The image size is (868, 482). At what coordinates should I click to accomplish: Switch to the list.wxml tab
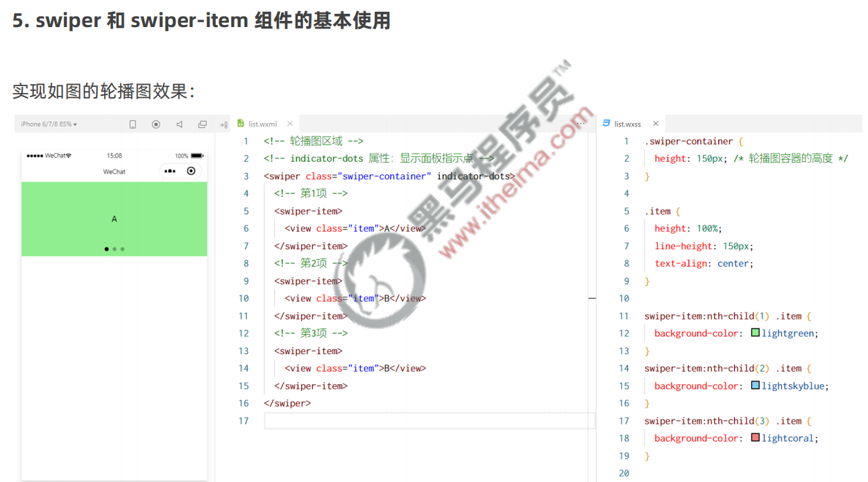(x=262, y=124)
